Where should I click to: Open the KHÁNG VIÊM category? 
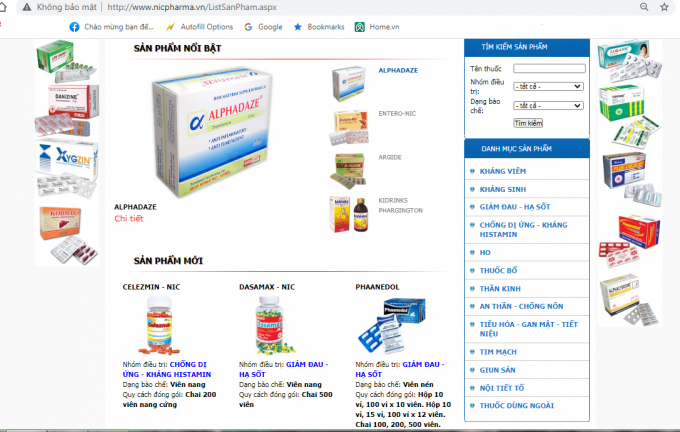(503, 171)
